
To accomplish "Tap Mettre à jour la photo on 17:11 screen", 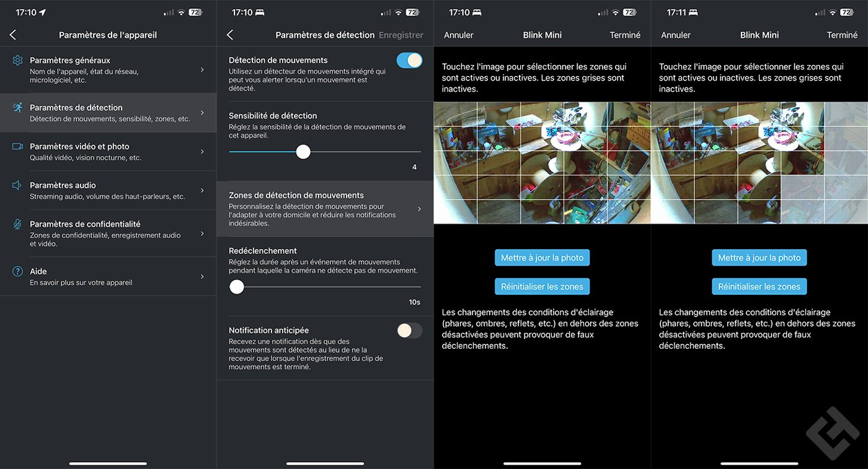I will coord(759,258).
